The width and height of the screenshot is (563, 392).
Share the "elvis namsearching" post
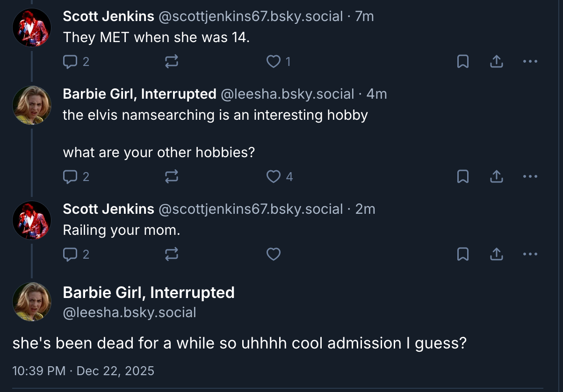pos(496,176)
